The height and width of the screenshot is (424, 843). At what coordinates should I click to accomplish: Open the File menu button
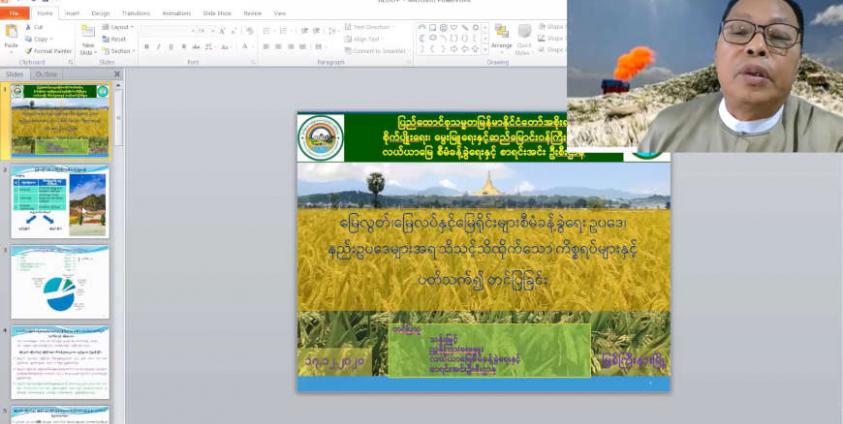14,13
